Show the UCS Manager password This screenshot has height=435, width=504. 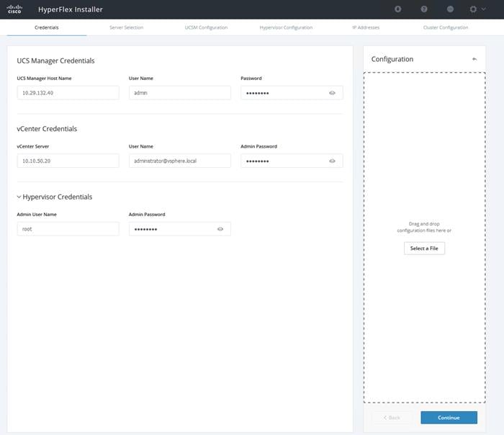(332, 93)
